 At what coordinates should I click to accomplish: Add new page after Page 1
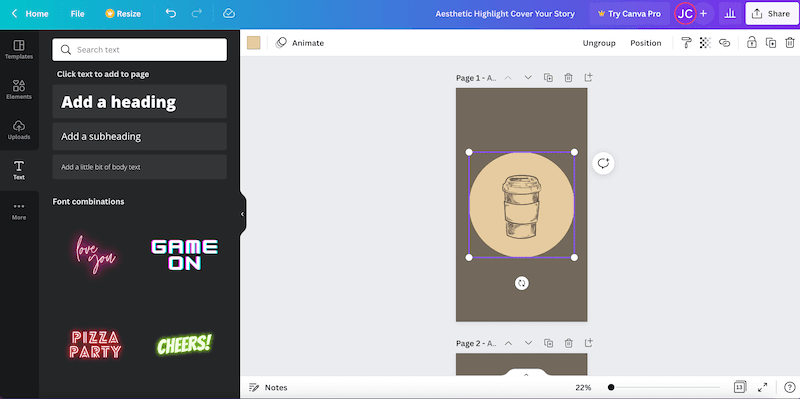click(588, 78)
